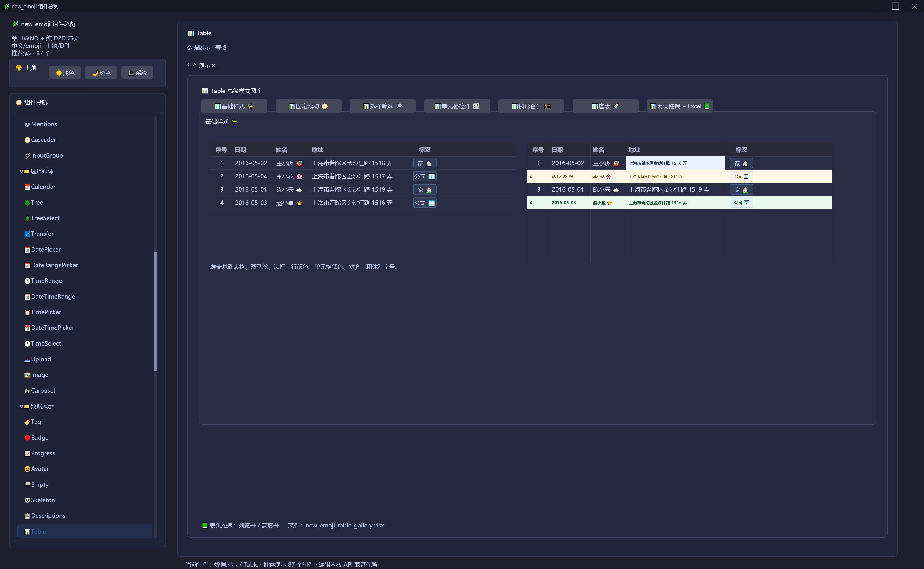Viewport: 924px width, 569px height.
Task: Click the 组件导航 panel header icon
Action: tap(18, 102)
